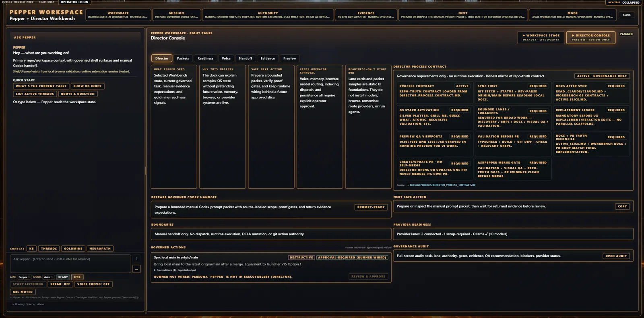Open the Mode header card
This screenshot has width=644, height=318.
pos(572,15)
